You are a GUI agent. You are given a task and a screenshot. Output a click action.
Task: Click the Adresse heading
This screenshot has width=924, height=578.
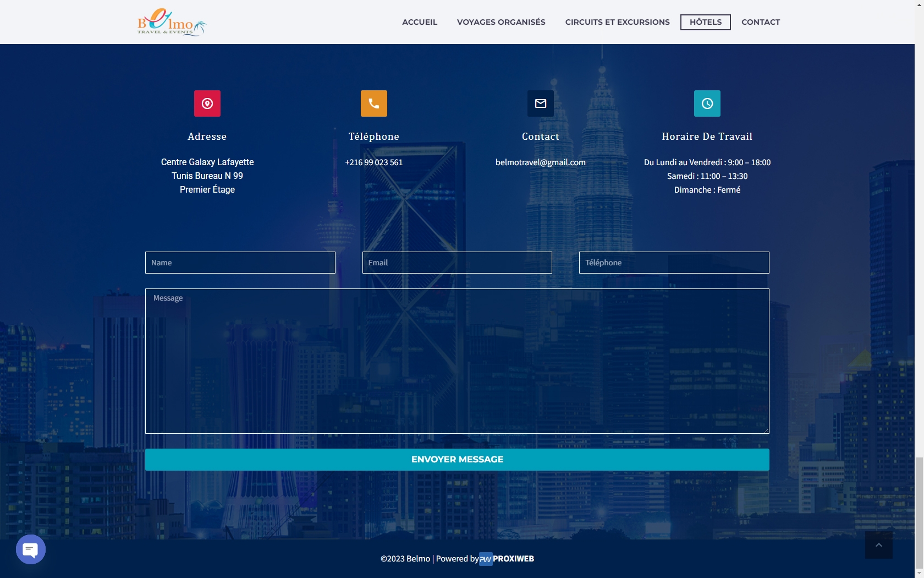point(207,137)
